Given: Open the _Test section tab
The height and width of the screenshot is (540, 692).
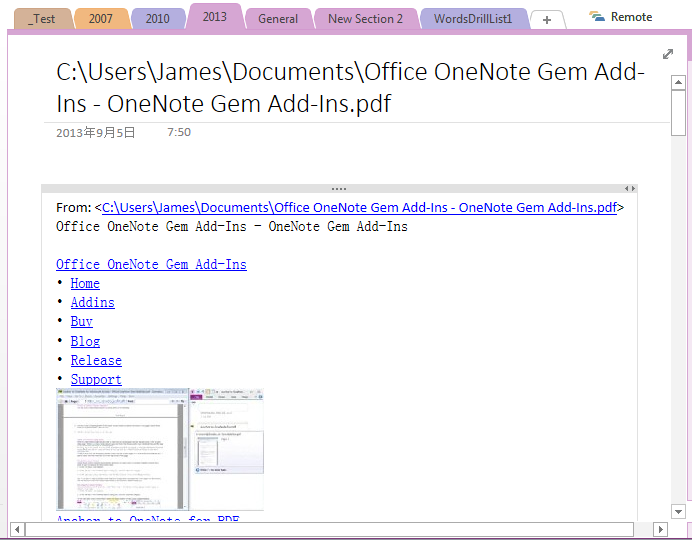Looking at the screenshot, I should tap(43, 19).
